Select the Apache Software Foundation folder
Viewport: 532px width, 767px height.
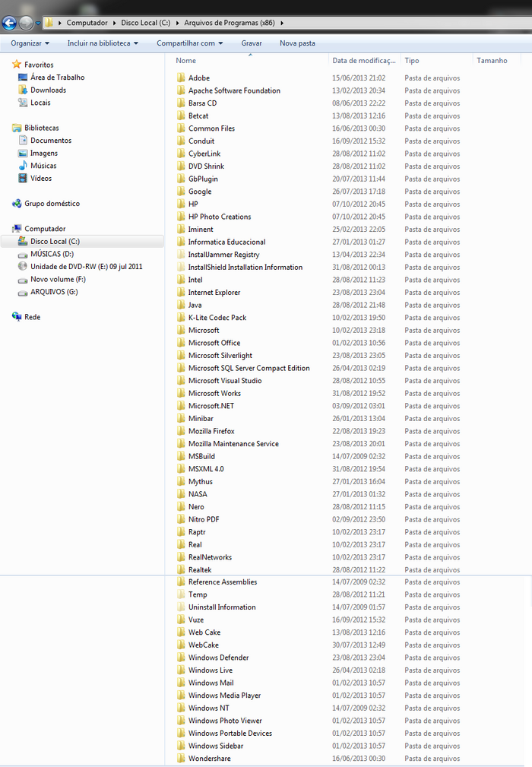click(x=234, y=90)
